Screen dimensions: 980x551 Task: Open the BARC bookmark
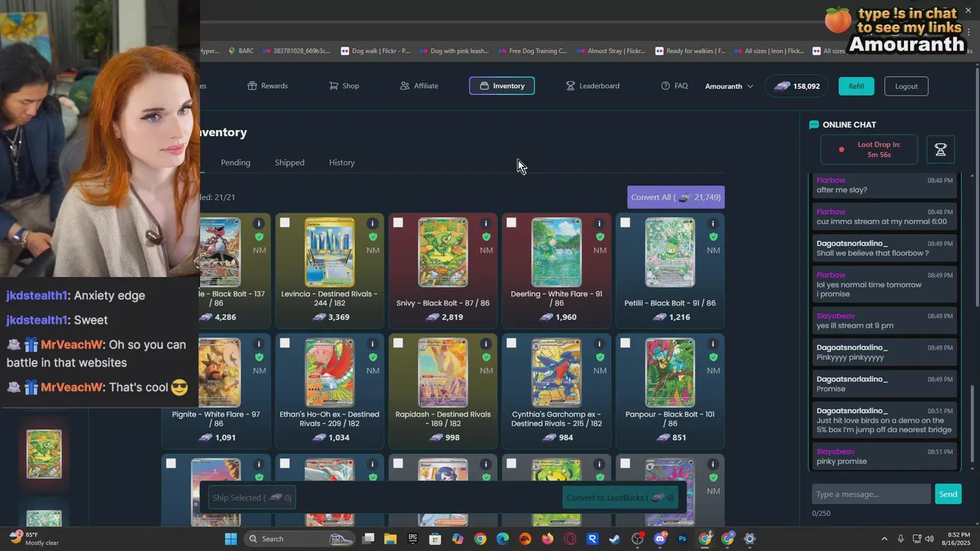pyautogui.click(x=241, y=51)
